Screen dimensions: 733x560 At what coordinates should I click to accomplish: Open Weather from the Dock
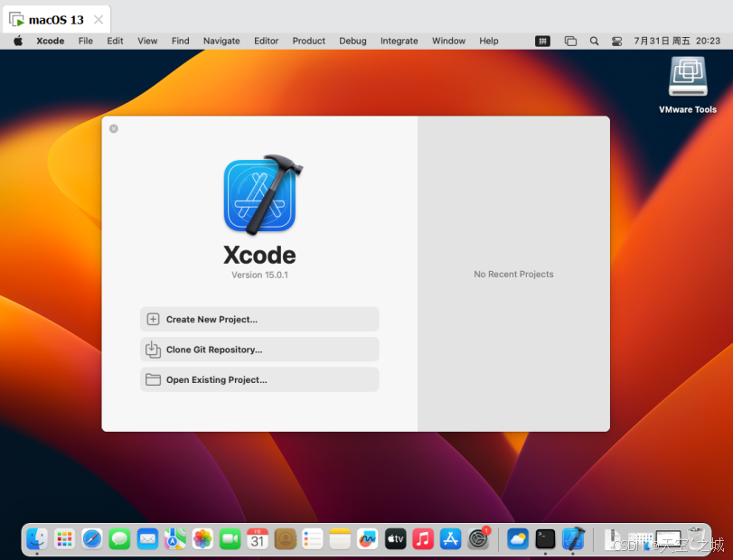point(518,539)
